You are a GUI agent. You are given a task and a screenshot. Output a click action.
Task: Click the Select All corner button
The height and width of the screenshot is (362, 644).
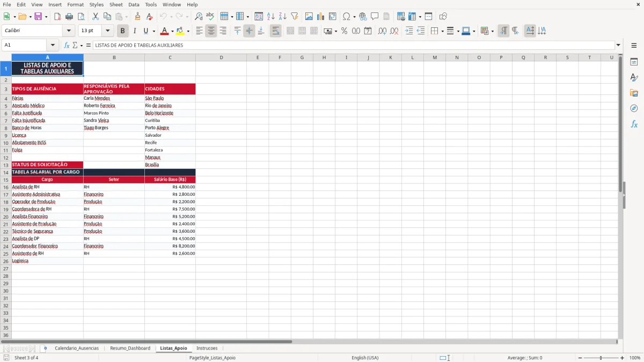click(x=6, y=57)
